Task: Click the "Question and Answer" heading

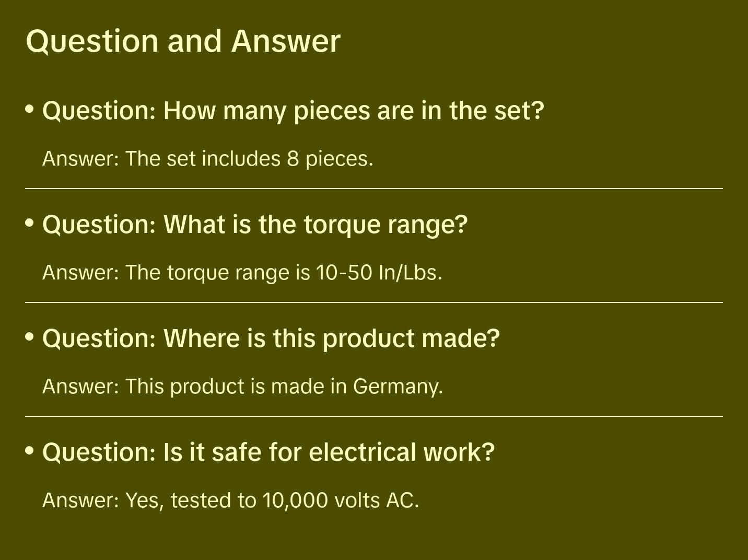Action: click(183, 41)
